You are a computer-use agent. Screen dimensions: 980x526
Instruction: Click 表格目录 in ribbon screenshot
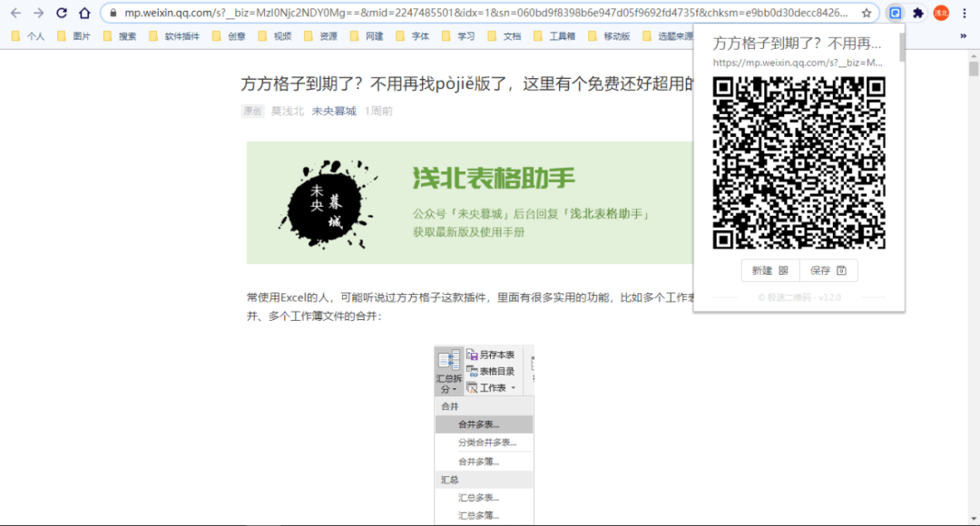coord(491,371)
